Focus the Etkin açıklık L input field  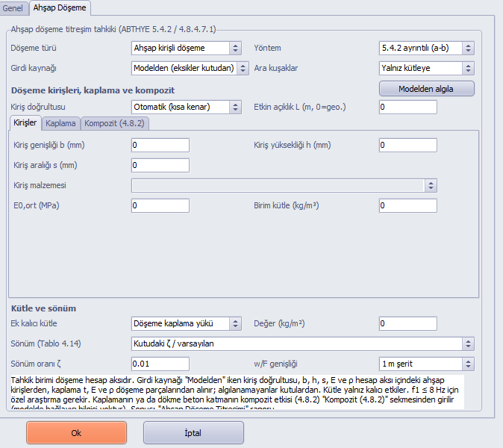pos(407,107)
